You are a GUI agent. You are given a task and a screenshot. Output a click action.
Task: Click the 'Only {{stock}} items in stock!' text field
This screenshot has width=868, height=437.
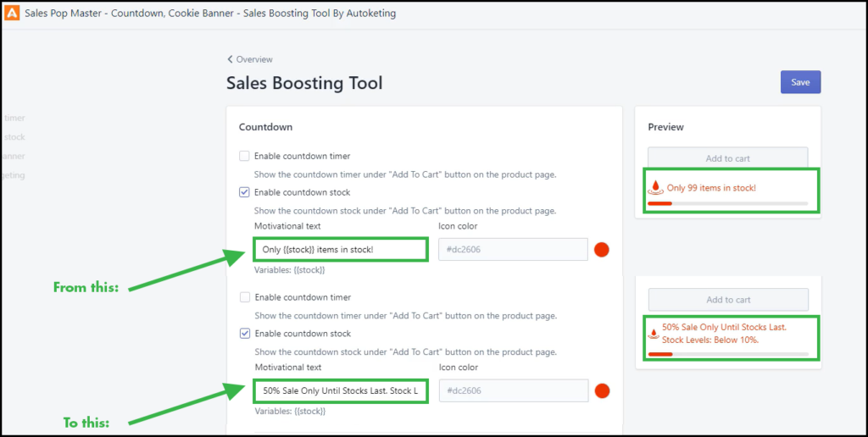pos(341,250)
